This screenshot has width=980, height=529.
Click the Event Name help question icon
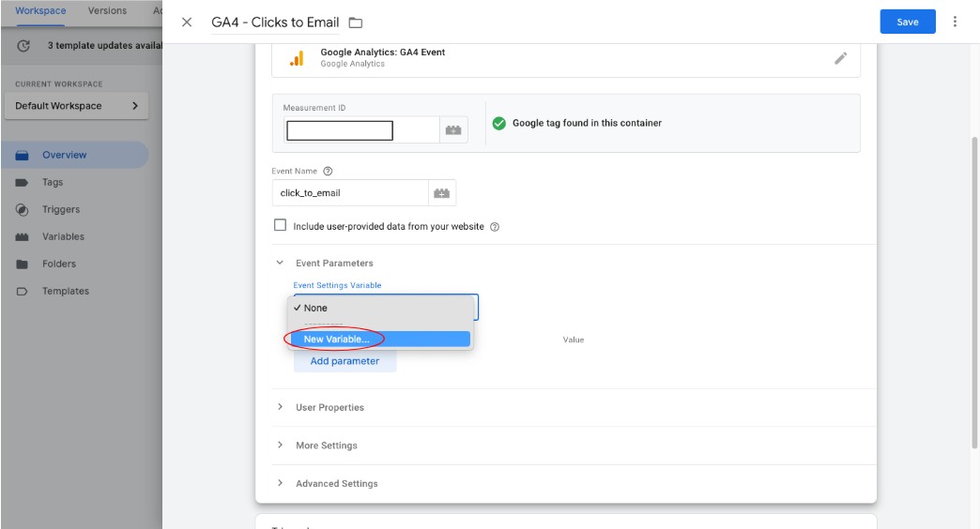pos(328,172)
